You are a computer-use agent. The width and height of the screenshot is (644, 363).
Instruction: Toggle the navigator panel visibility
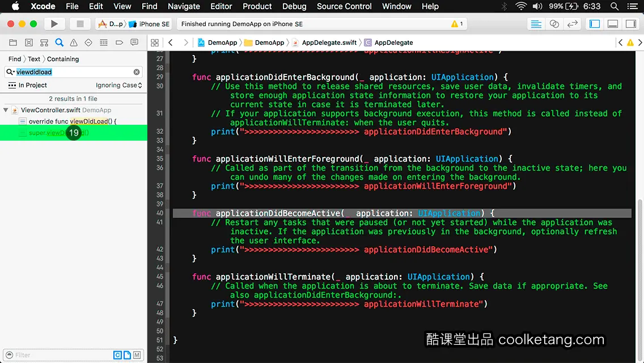595,24
